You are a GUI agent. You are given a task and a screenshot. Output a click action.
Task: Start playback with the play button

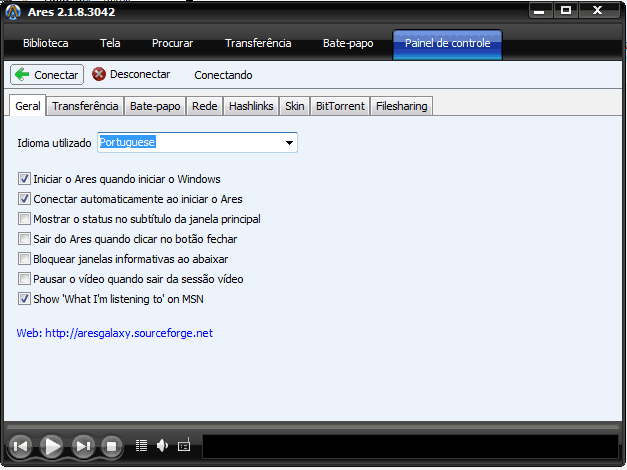52,446
